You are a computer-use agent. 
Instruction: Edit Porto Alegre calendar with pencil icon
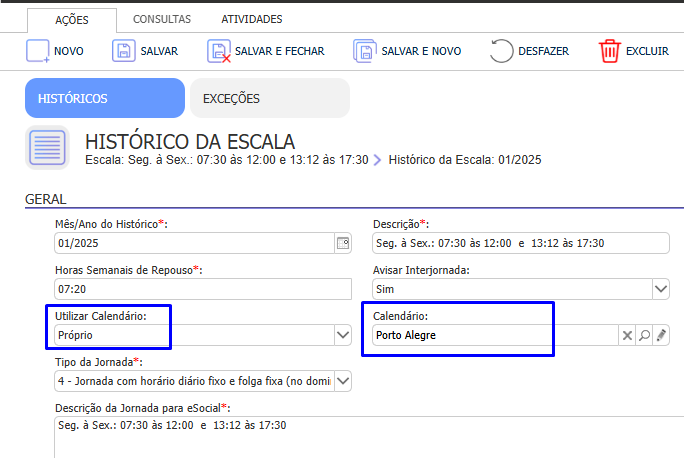(661, 336)
